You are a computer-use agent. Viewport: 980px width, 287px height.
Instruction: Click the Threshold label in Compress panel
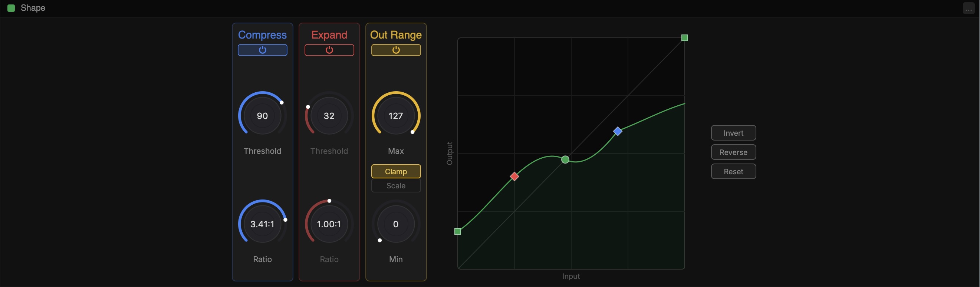click(x=263, y=151)
